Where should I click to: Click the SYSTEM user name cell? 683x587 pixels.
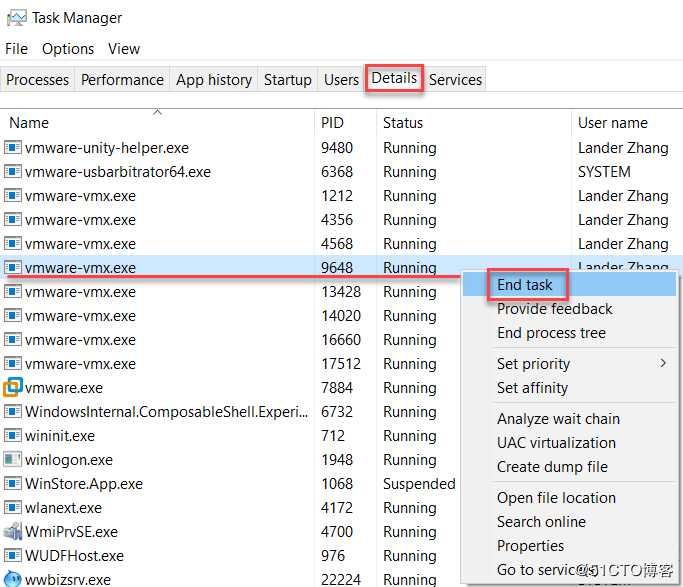[604, 172]
